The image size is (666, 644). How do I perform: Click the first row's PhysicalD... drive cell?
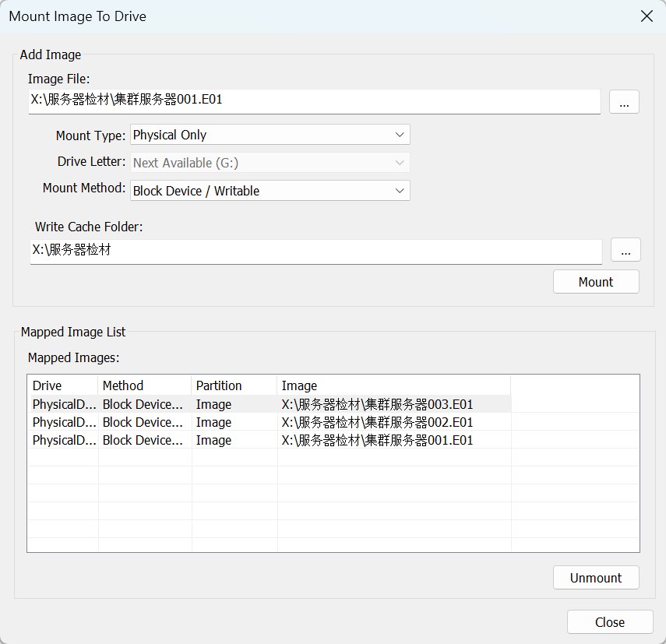pos(64,404)
